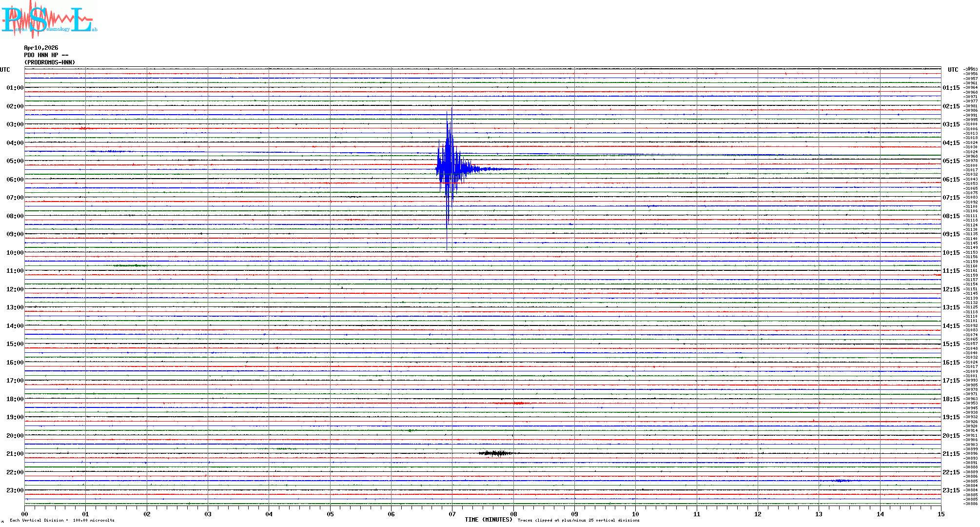Click the right UTC label
980x527 pixels.
coord(953,70)
